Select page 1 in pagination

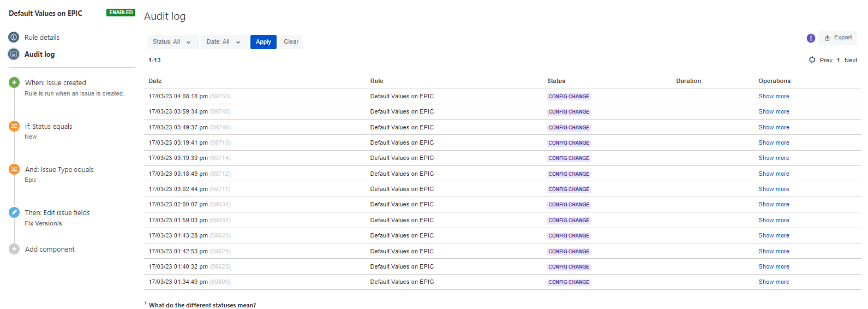click(x=839, y=60)
